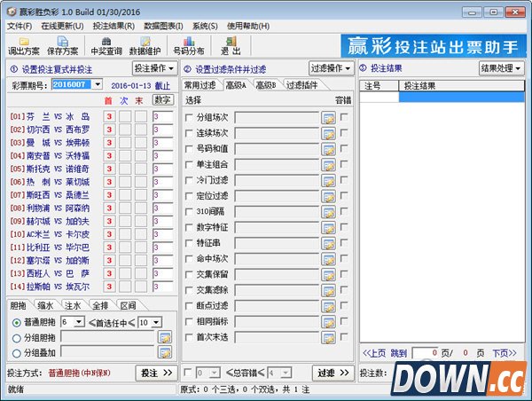Viewport: 532px width, 401px height.
Task: Open the 系统(S) menu
Action: (x=205, y=26)
